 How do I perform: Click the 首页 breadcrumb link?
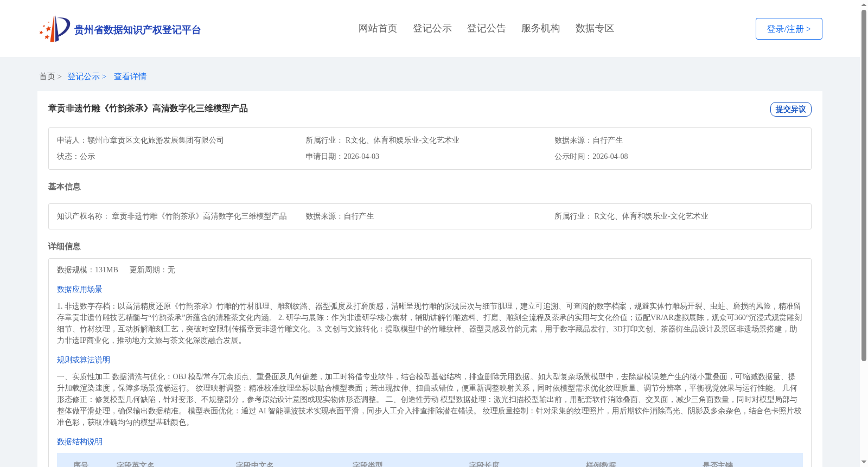47,76
